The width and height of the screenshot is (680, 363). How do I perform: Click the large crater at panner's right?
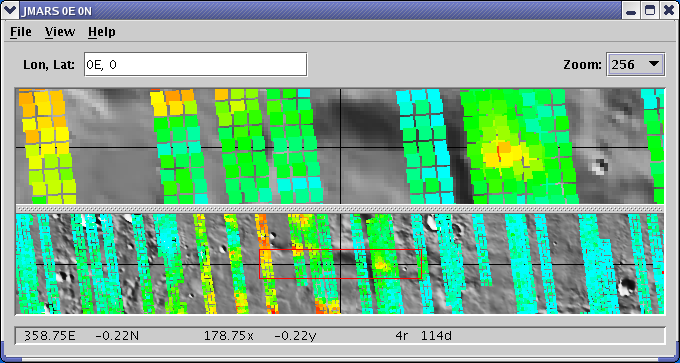626,287
